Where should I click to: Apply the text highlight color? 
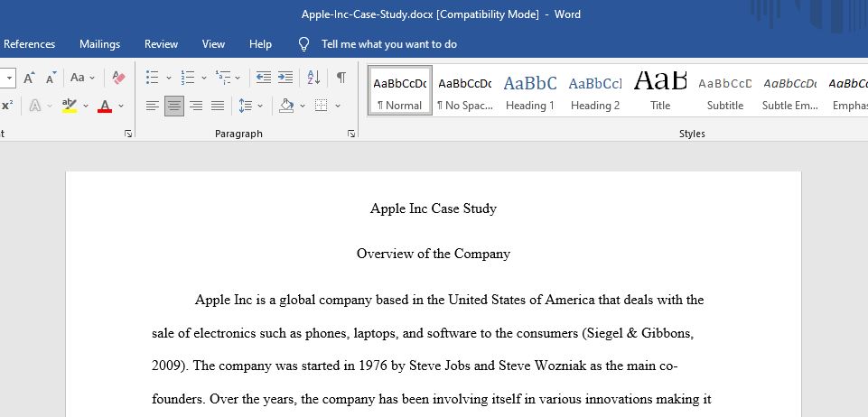(x=70, y=106)
